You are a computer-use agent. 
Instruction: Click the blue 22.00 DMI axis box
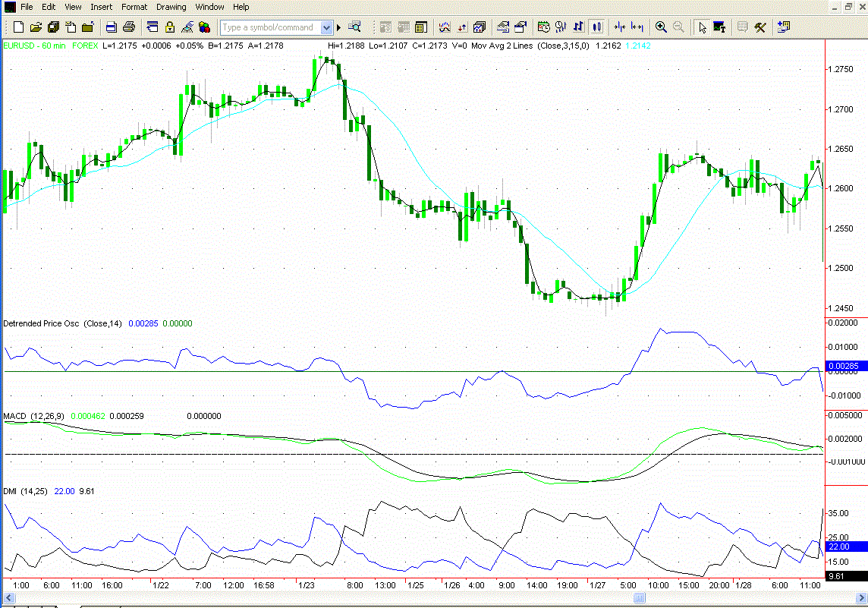(x=846, y=547)
